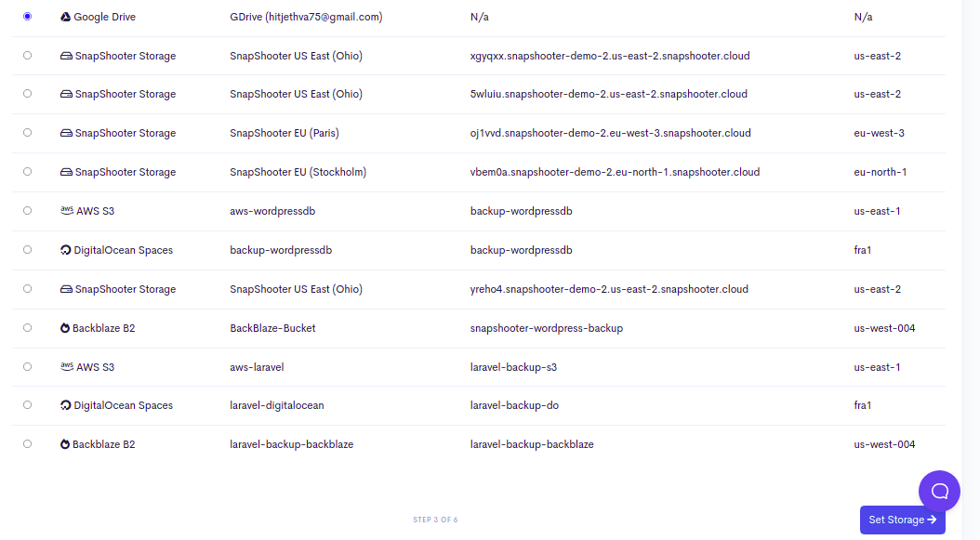This screenshot has height=540, width=980.
Task: Click the SnapShooter EU (Stockholm) name
Action: click(298, 172)
